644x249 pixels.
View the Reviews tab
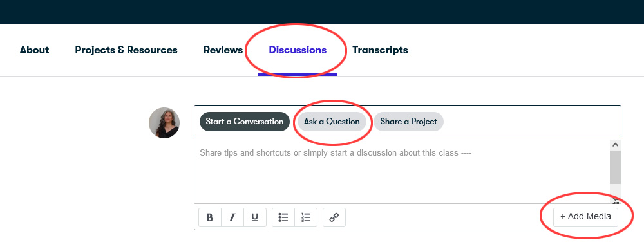223,50
